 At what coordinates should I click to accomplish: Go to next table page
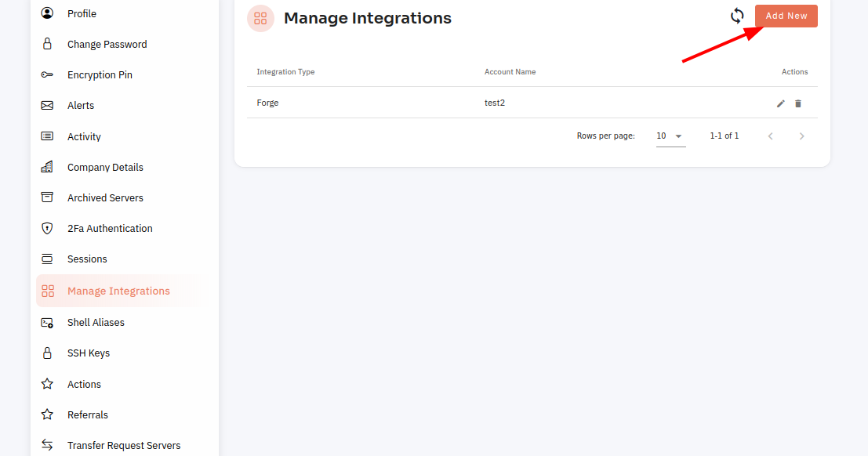pos(801,136)
